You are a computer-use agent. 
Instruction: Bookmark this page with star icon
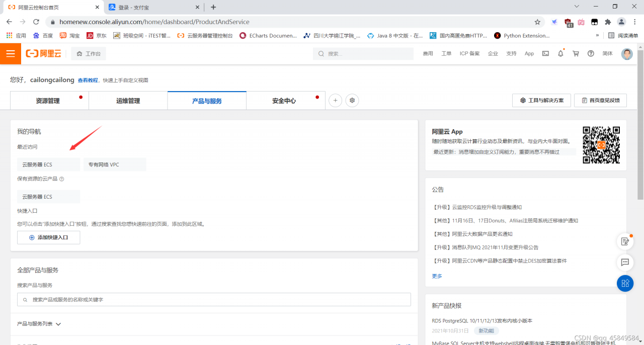pyautogui.click(x=537, y=22)
